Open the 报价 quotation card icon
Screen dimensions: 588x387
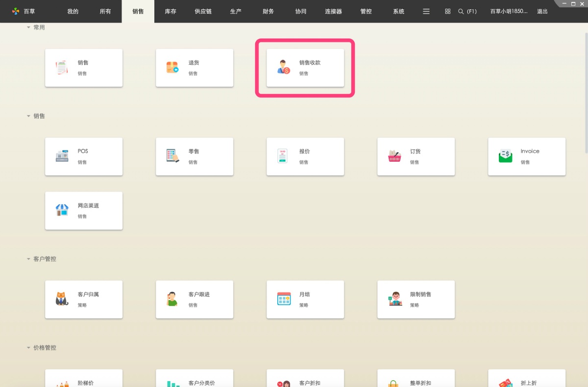(283, 156)
